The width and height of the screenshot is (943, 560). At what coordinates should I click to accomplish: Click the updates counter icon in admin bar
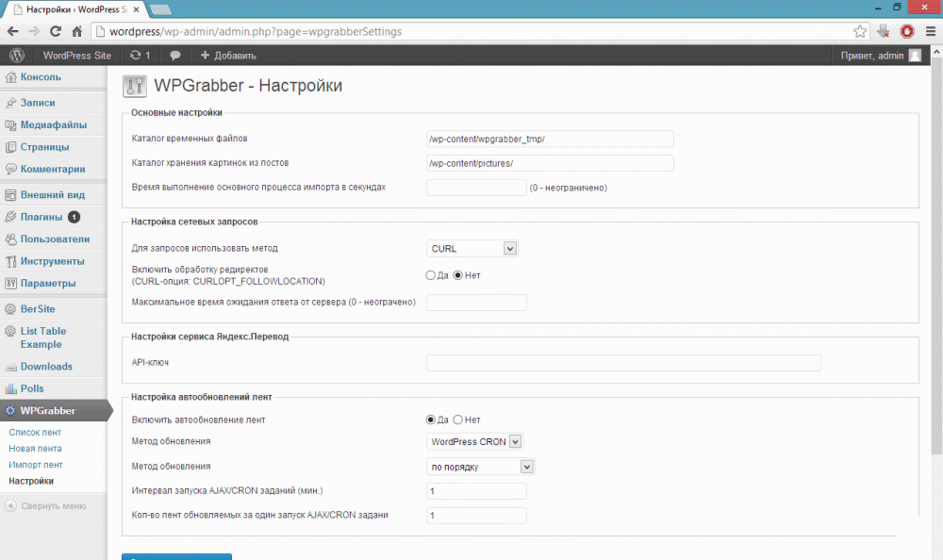(140, 56)
